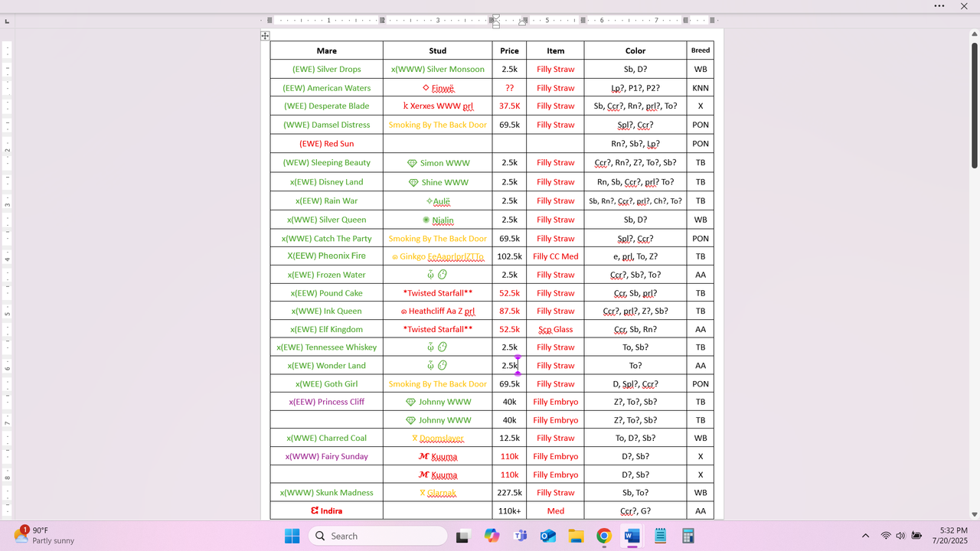Click the "x(WWE) Silver Queen" cell

pyautogui.click(x=327, y=220)
